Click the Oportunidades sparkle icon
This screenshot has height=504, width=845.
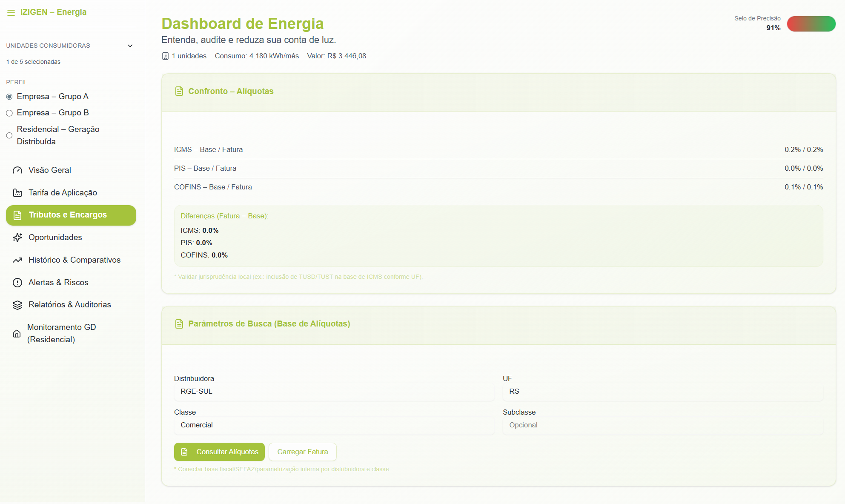pyautogui.click(x=17, y=238)
